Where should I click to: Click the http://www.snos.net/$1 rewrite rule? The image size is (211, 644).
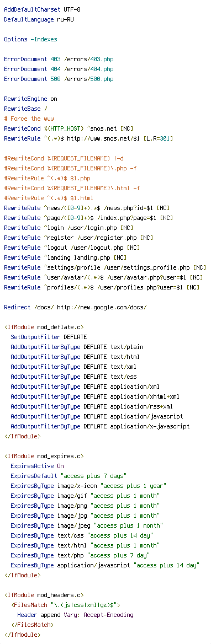pos(88,138)
